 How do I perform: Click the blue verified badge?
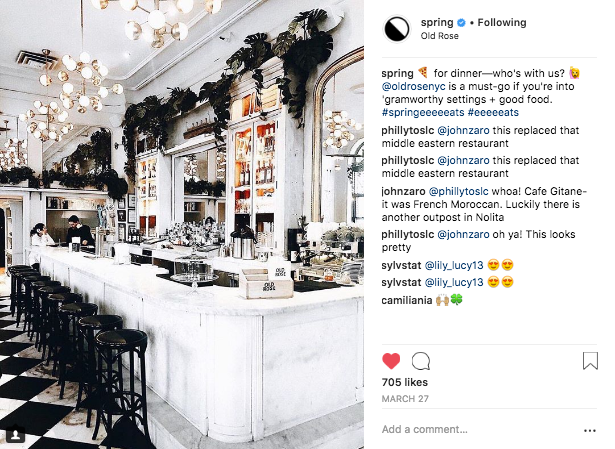coord(461,23)
